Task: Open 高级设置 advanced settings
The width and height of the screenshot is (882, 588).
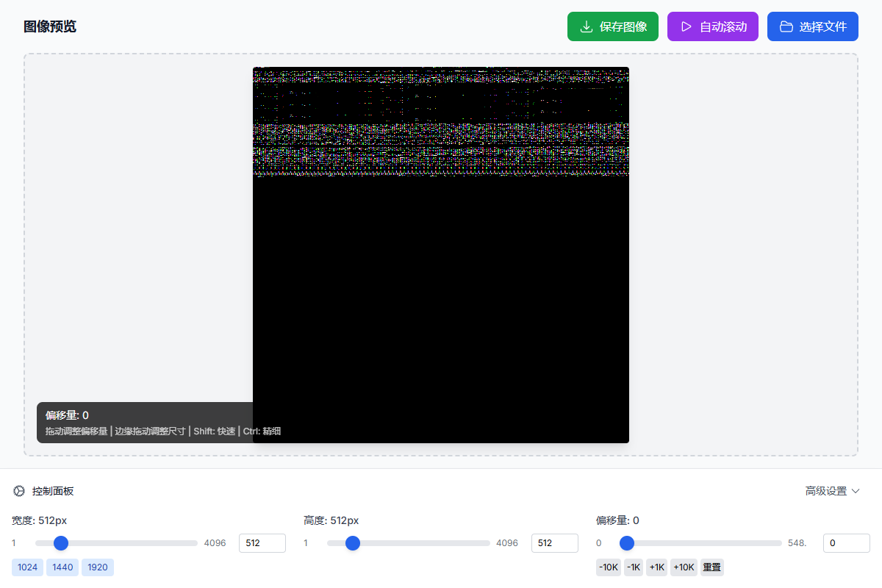Action: pos(826,491)
